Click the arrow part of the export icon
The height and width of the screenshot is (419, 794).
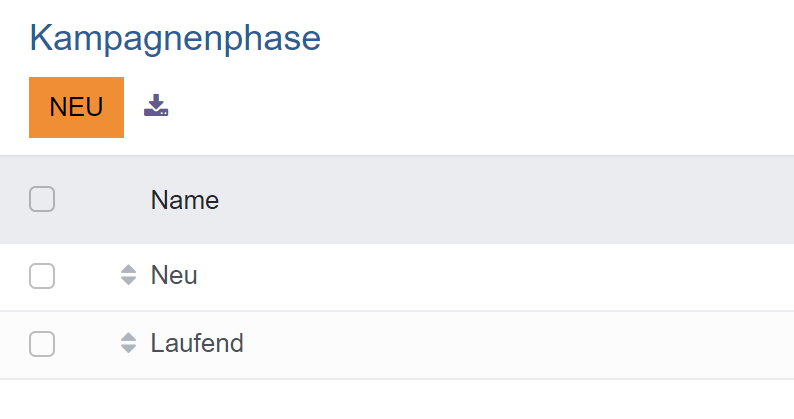[156, 100]
